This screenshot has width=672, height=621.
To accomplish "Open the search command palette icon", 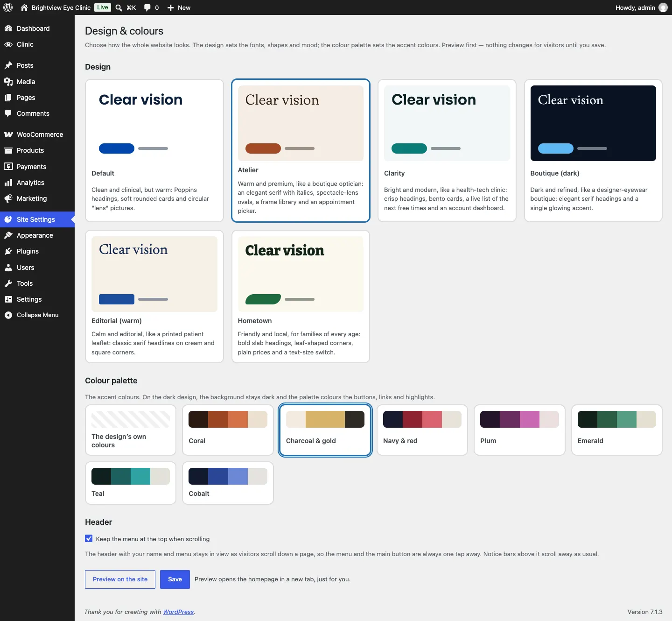I will pos(119,7).
